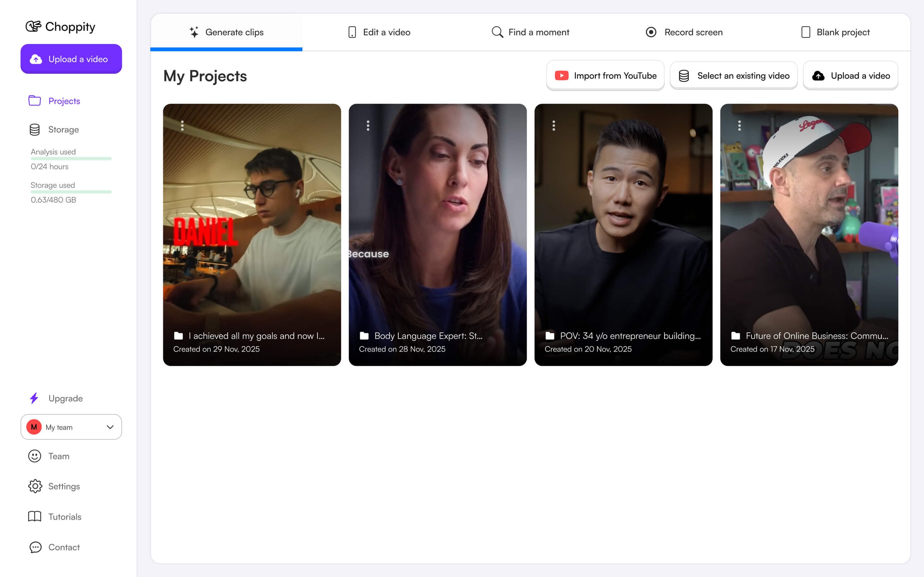924x577 pixels.
Task: Open Contact chat bubble
Action: [64, 547]
